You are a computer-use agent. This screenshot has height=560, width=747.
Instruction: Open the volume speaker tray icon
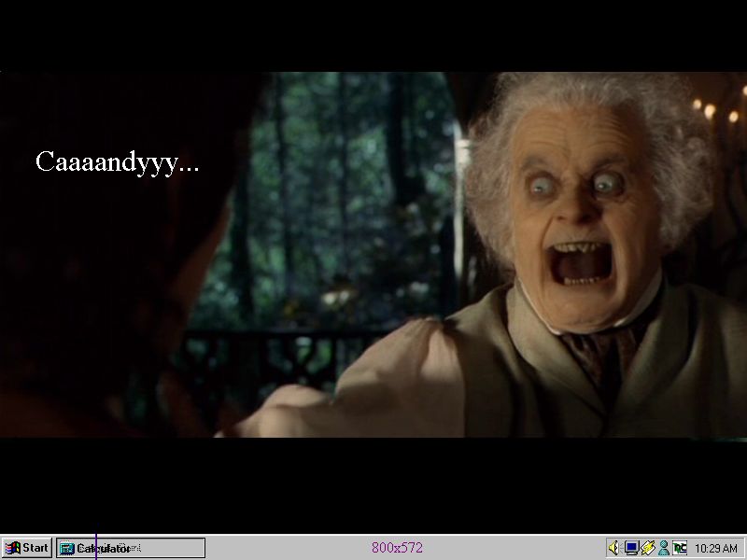click(x=614, y=548)
